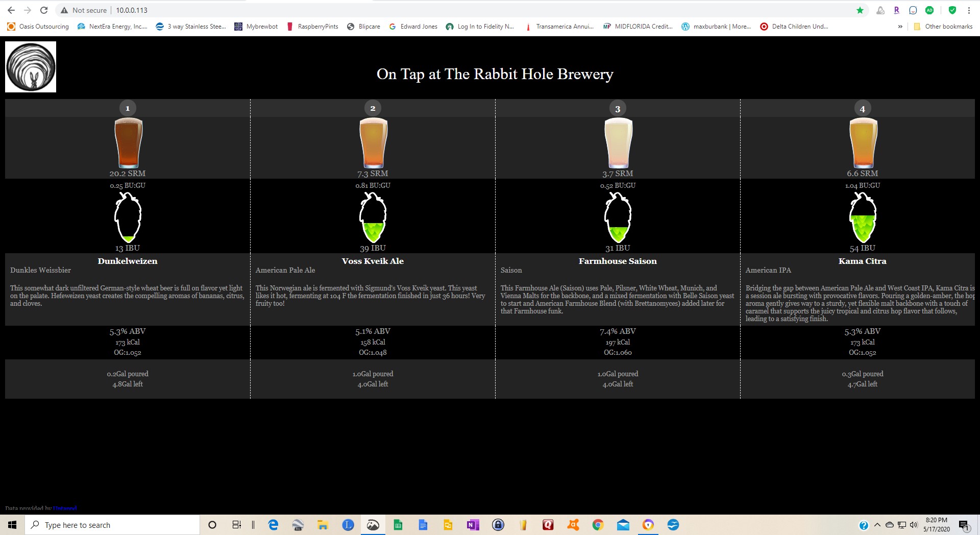Click the Dunkelweizen beer name
Image resolution: width=980 pixels, height=535 pixels.
pos(128,261)
